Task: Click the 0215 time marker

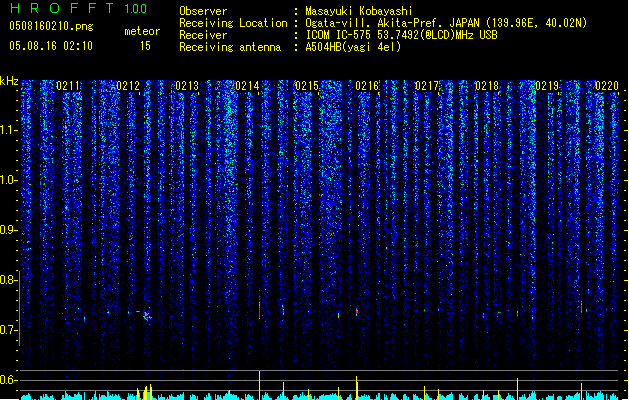Action: [x=307, y=86]
